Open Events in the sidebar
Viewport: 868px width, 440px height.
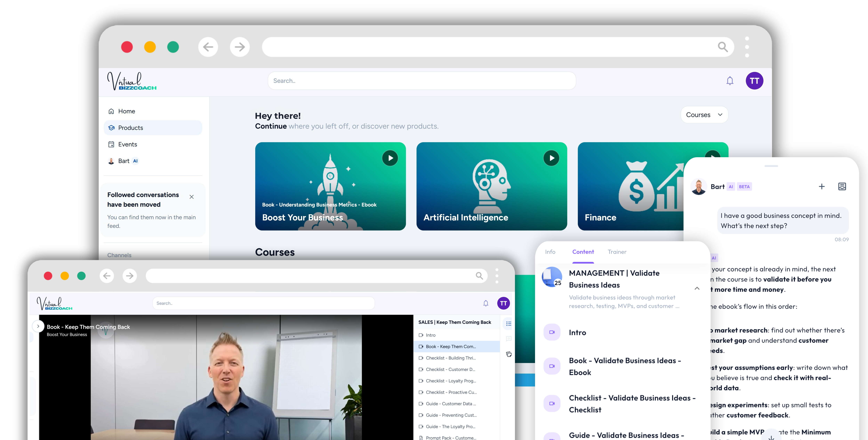pos(153,144)
